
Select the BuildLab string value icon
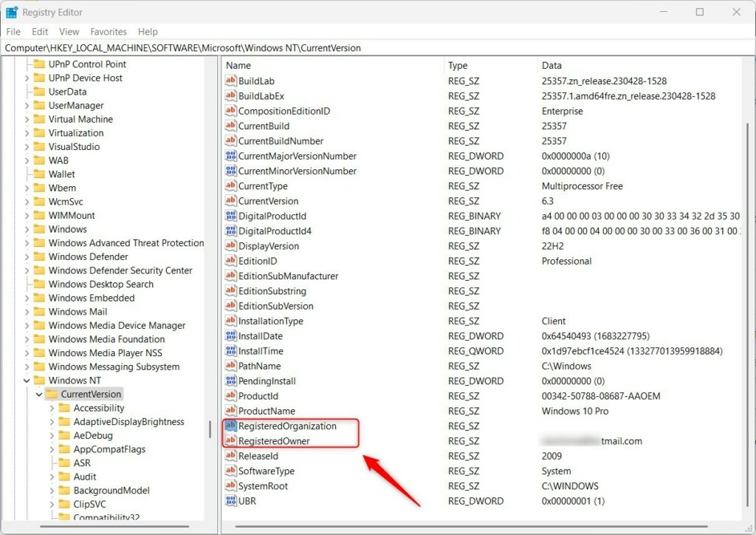click(x=231, y=81)
